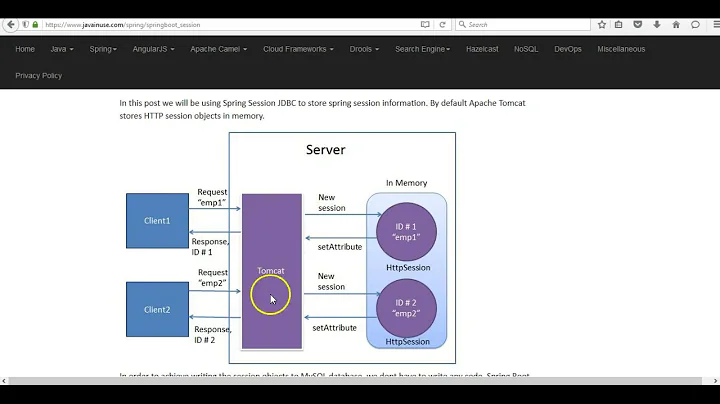Open the Hazelcast menu item
Screen dimensions: 720x404
click(x=482, y=49)
